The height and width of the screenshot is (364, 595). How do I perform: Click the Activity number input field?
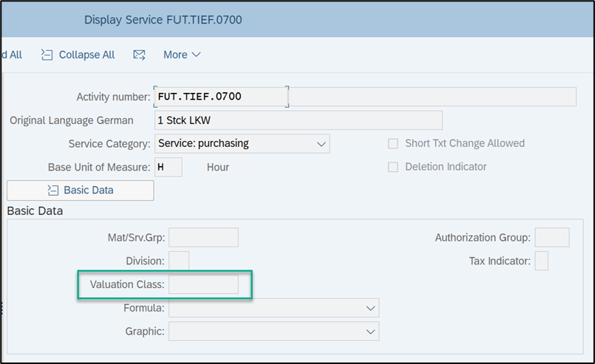(x=220, y=97)
